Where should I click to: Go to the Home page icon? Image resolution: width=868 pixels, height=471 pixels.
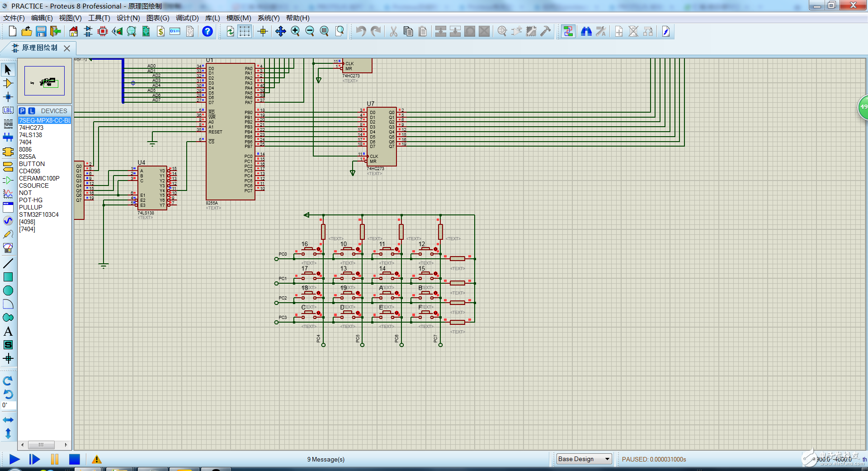pos(73,31)
